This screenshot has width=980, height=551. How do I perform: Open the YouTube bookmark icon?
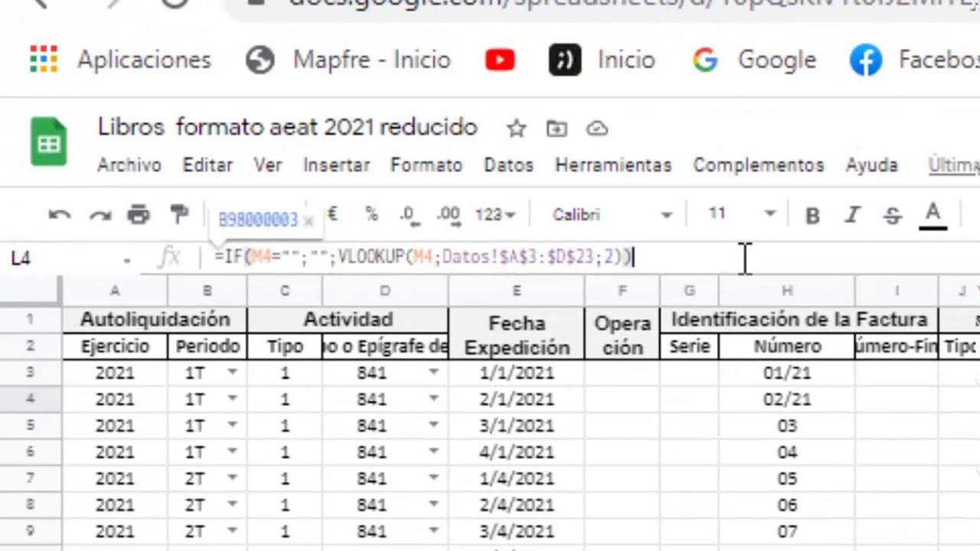coord(500,60)
